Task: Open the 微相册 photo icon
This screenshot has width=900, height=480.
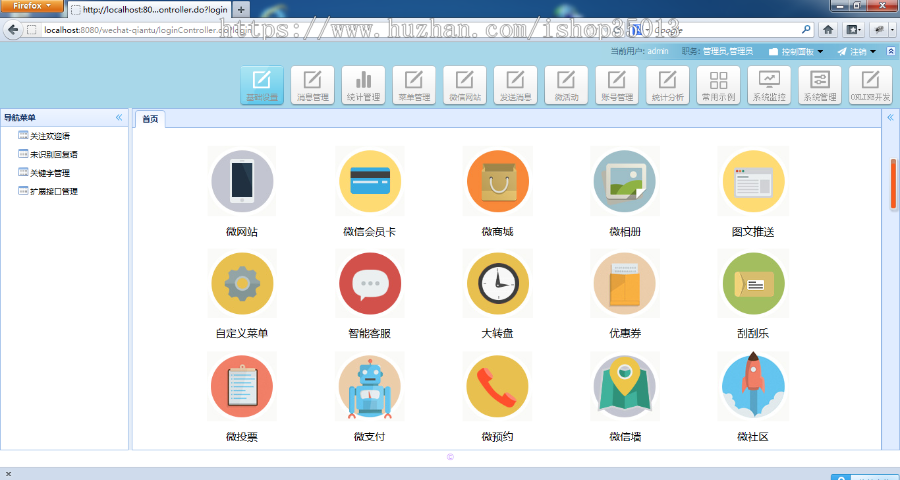Action: (625, 181)
